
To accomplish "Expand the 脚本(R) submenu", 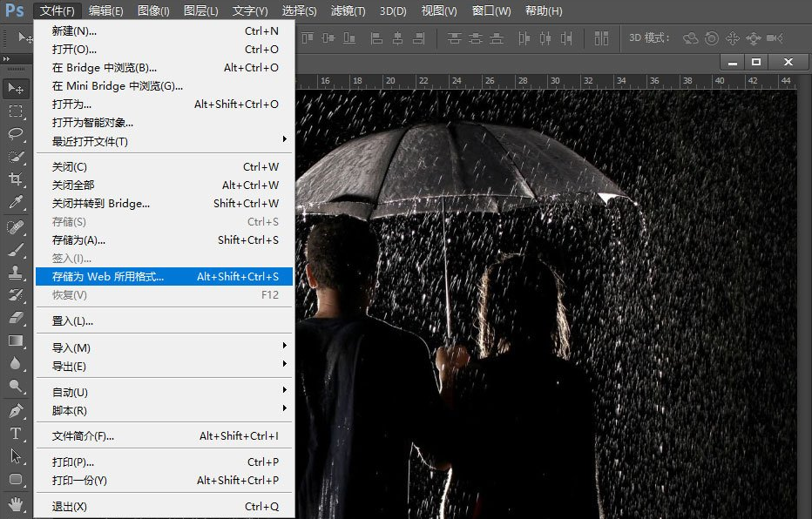I will click(165, 411).
